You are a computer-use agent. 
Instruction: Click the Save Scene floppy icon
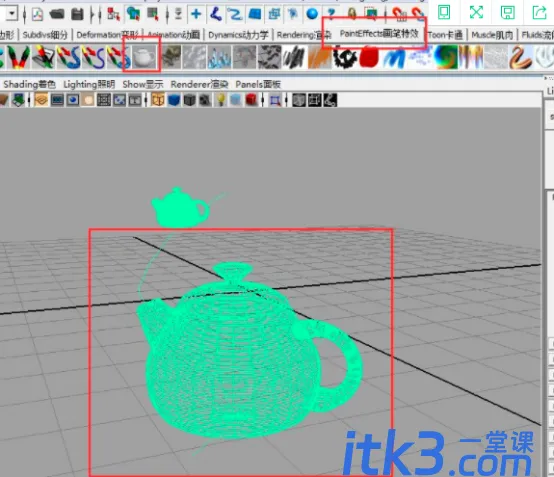(77, 14)
